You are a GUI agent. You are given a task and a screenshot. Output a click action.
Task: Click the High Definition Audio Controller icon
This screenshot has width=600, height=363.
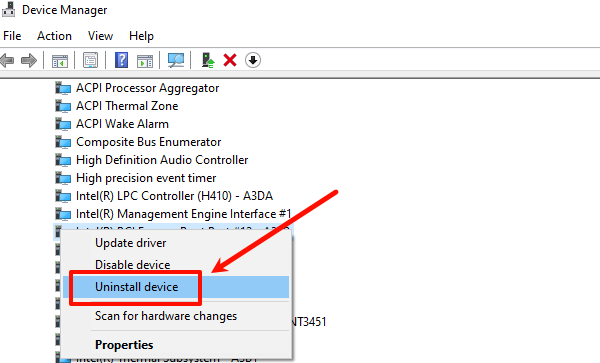pos(63,160)
